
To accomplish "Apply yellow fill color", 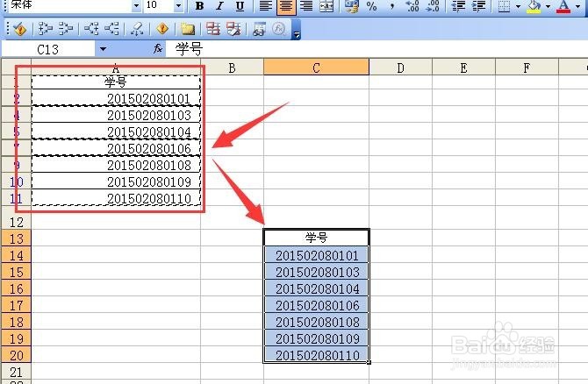I will coord(534,6).
